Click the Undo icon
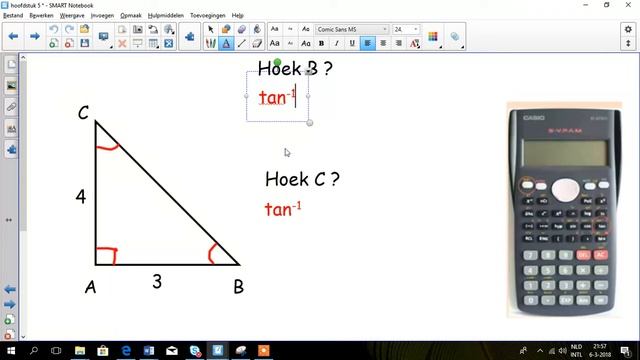 point(53,29)
